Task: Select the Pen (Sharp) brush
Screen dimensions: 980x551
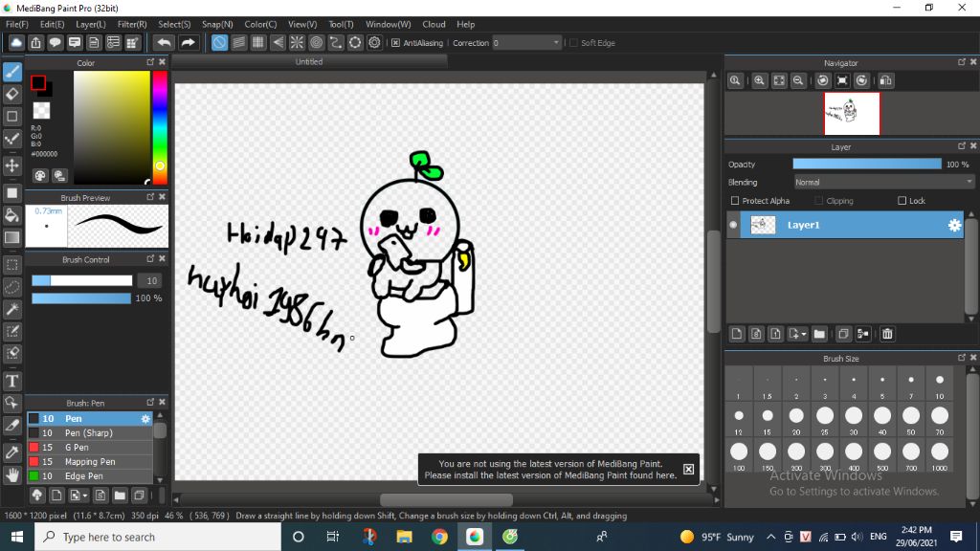Action: tap(89, 433)
